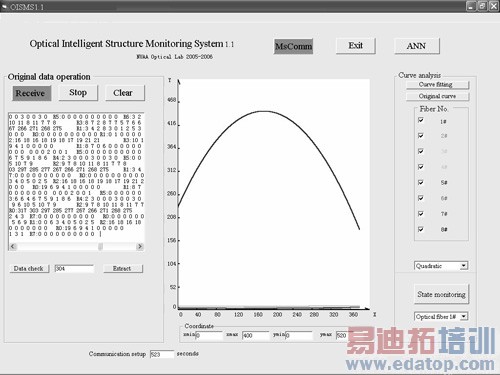This screenshot has height=375, width=500.
Task: Open State monitoring
Action: (441, 294)
